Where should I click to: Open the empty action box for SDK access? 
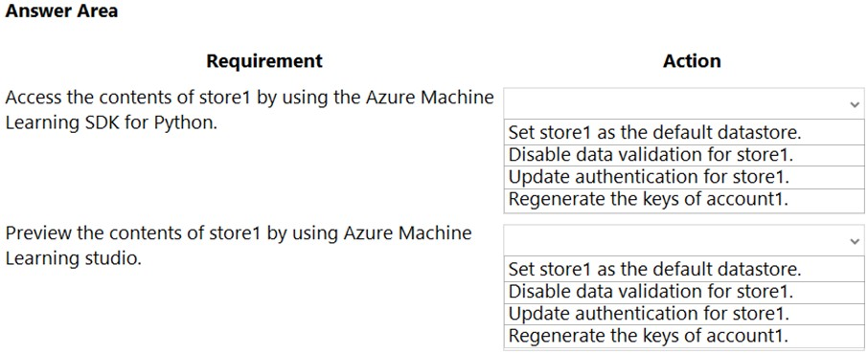point(684,104)
